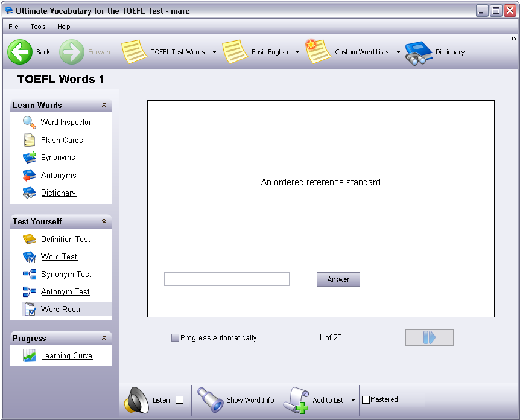Tick the Listen checkbox
The width and height of the screenshot is (520, 420).
coord(179,400)
